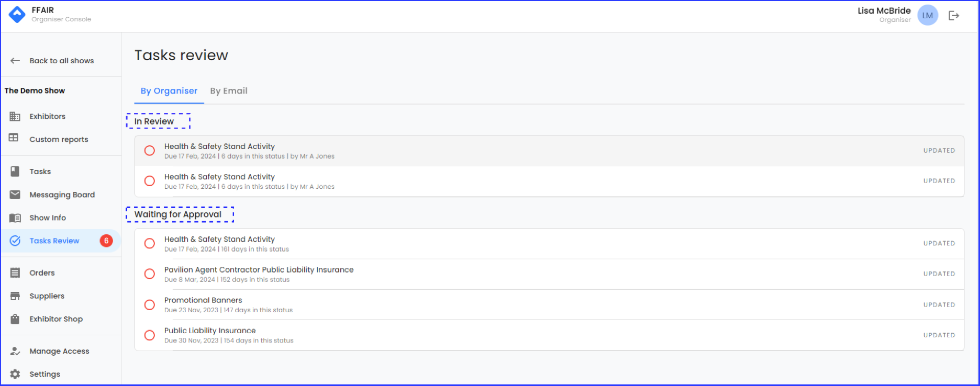Switch to the By Email tab

pyautogui.click(x=229, y=91)
